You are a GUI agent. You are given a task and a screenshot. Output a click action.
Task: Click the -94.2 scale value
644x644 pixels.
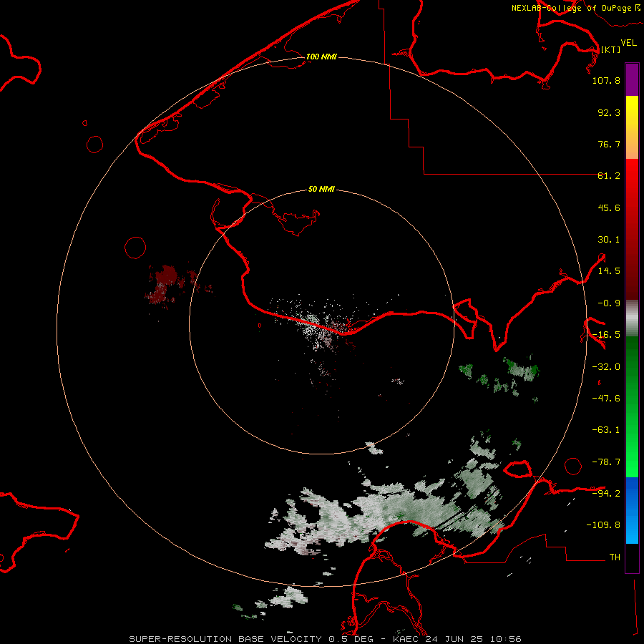click(606, 493)
